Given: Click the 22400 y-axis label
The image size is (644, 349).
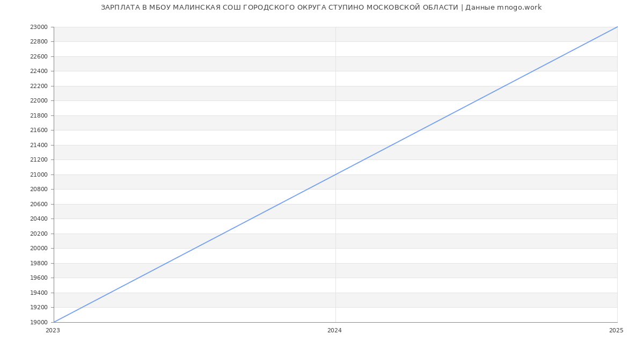Looking at the screenshot, I should point(39,71).
